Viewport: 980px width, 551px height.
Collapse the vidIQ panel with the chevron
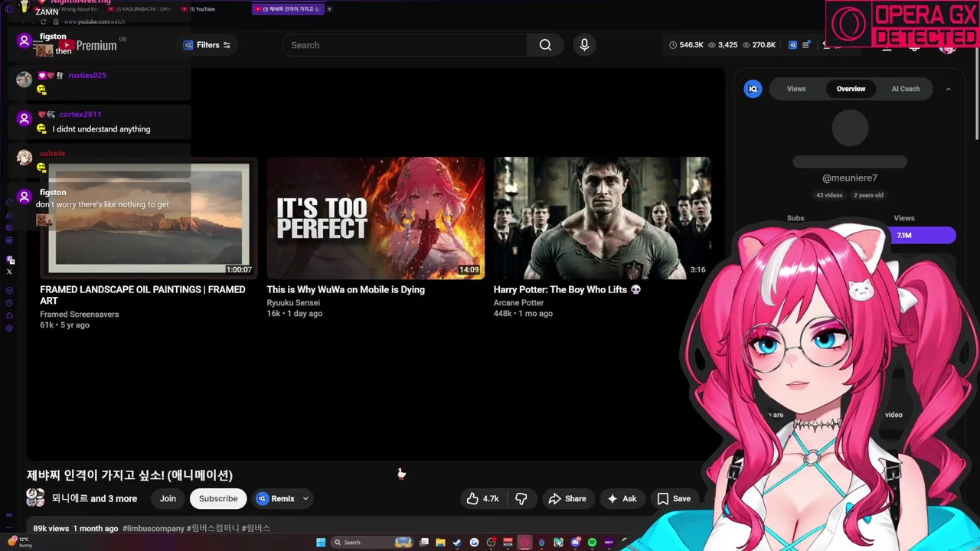[x=948, y=89]
